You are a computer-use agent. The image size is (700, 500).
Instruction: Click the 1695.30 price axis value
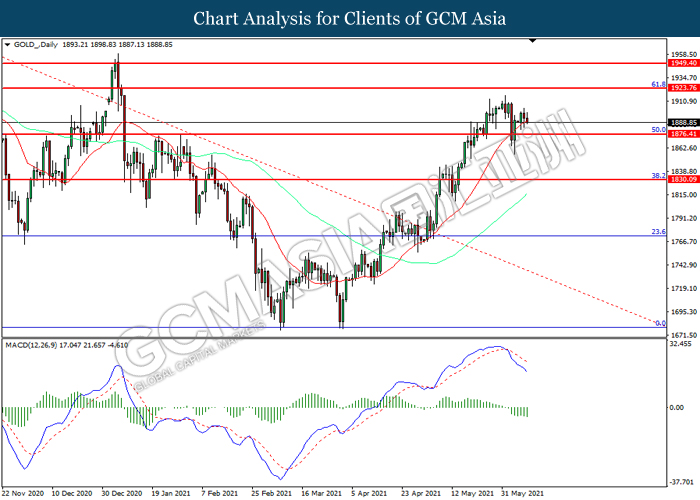click(683, 312)
